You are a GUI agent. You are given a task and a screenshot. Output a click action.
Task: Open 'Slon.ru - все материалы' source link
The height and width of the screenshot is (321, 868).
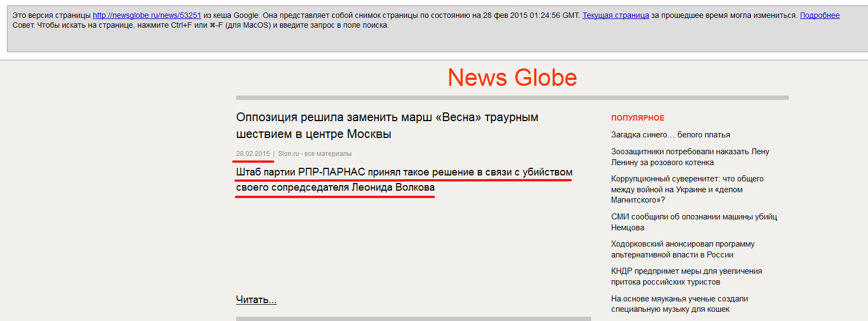tap(314, 154)
